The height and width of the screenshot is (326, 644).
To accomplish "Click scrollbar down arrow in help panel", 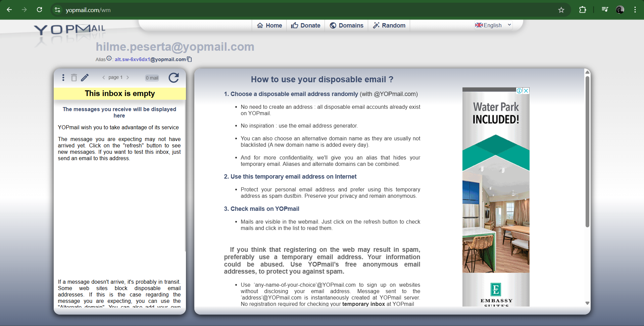I will (587, 303).
